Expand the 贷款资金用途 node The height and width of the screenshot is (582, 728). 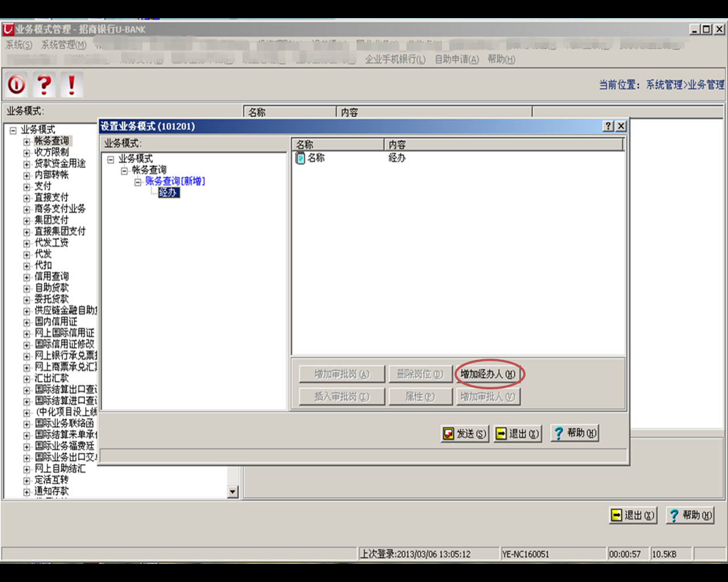point(27,164)
